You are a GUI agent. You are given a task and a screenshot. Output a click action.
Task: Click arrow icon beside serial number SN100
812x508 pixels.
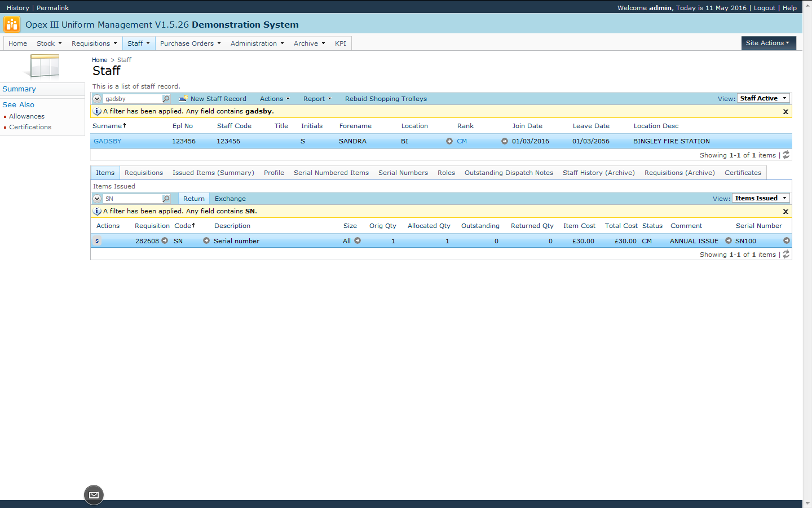coord(787,240)
